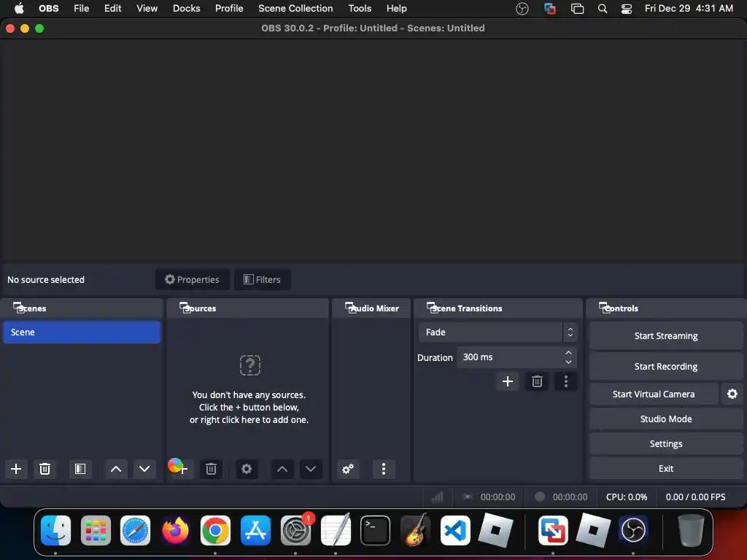Select the Scene item in Scenes list

tap(82, 332)
